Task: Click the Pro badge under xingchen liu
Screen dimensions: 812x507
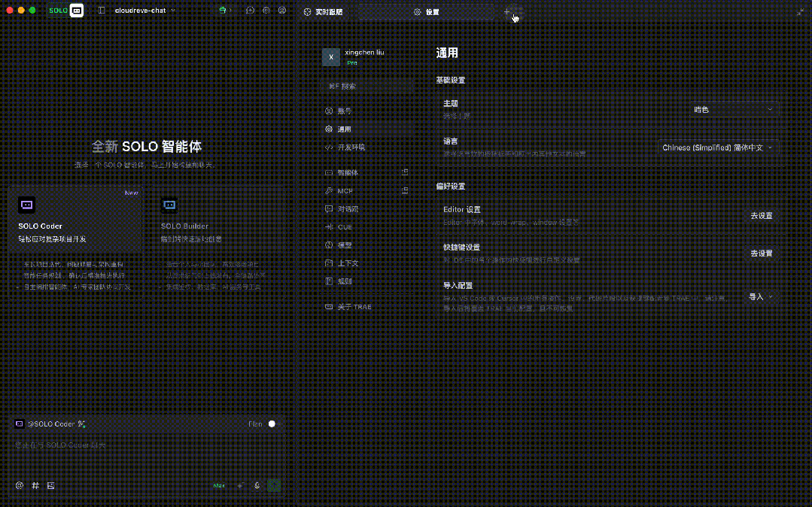Action: tap(352, 62)
